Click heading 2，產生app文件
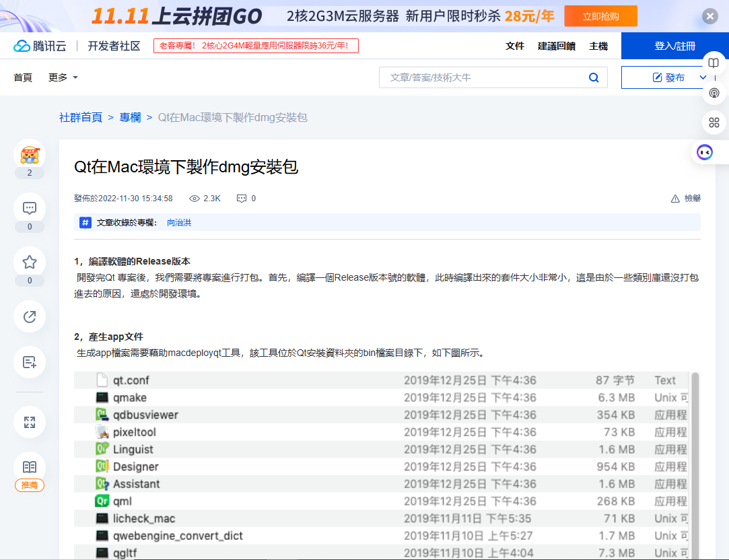The image size is (729, 560). click(x=108, y=337)
